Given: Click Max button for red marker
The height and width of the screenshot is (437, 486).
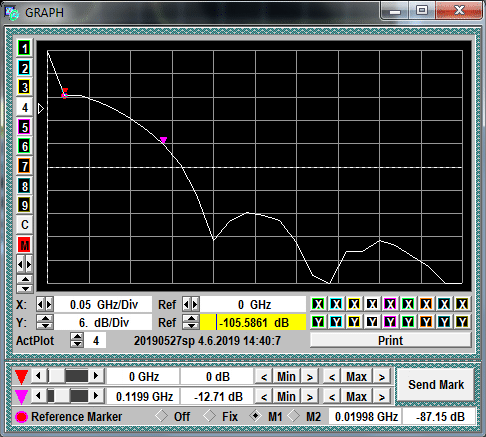Looking at the screenshot, I should point(356,377).
